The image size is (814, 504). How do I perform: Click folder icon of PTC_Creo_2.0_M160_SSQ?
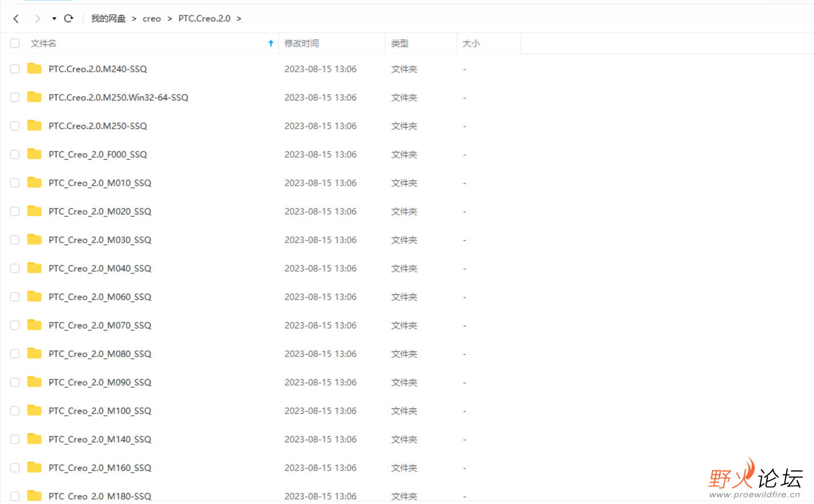(34, 467)
